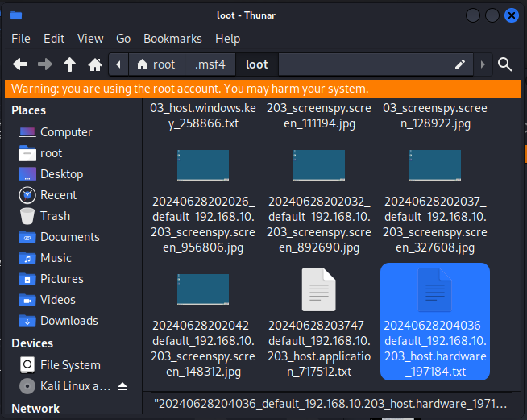This screenshot has height=420, width=527.
Task: Select the root path button
Action: point(156,64)
